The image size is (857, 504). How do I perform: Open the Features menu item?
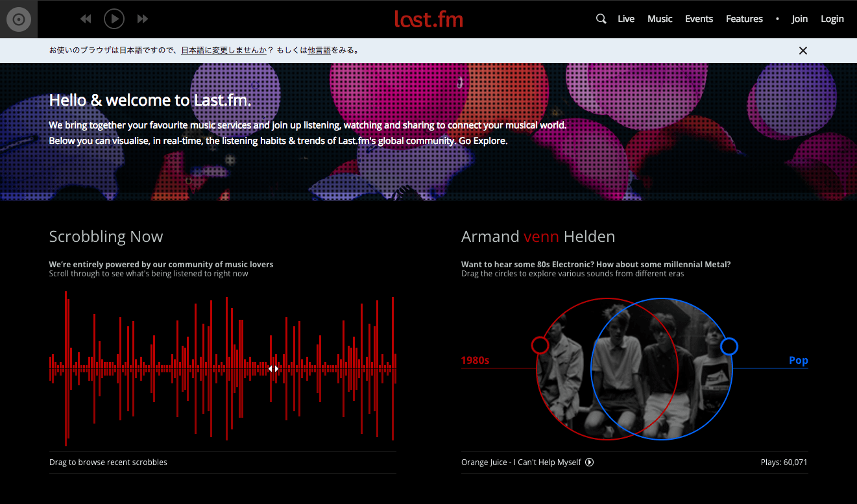click(744, 19)
